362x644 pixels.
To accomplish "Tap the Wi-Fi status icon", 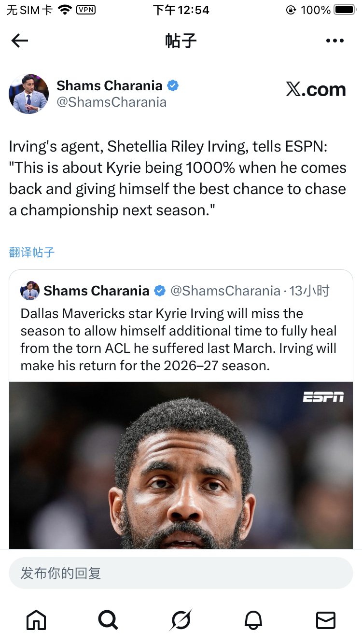I will tap(65, 9).
